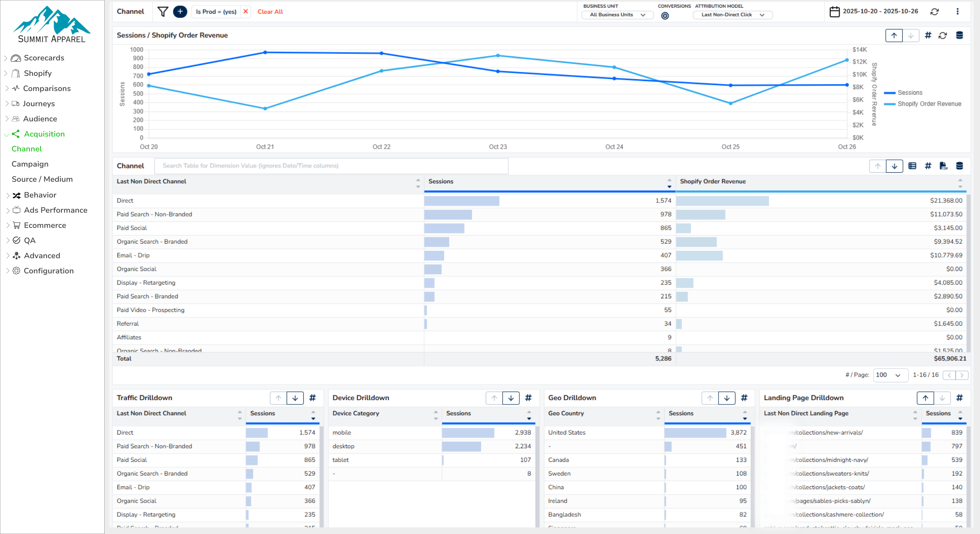Image resolution: width=980 pixels, height=534 pixels.
Task: Select Source / Medium in the sidebar
Action: tap(42, 179)
